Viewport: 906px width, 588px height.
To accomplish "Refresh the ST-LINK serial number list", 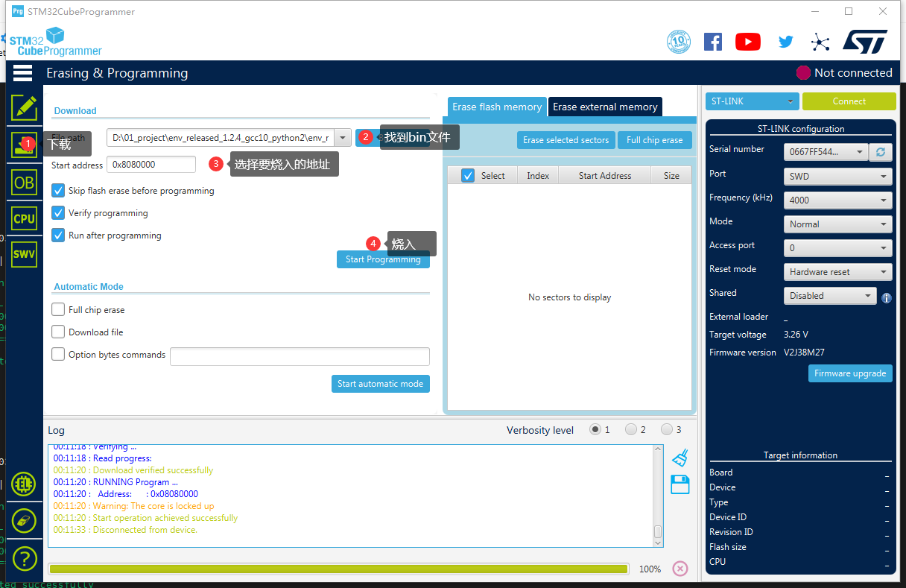I will [881, 152].
